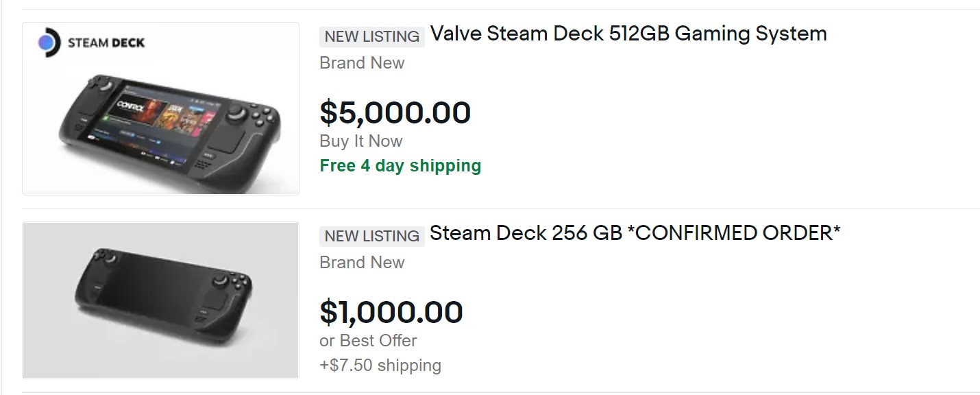Click the $5,000.00 price
Screen dimensions: 980x395
pyautogui.click(x=395, y=113)
